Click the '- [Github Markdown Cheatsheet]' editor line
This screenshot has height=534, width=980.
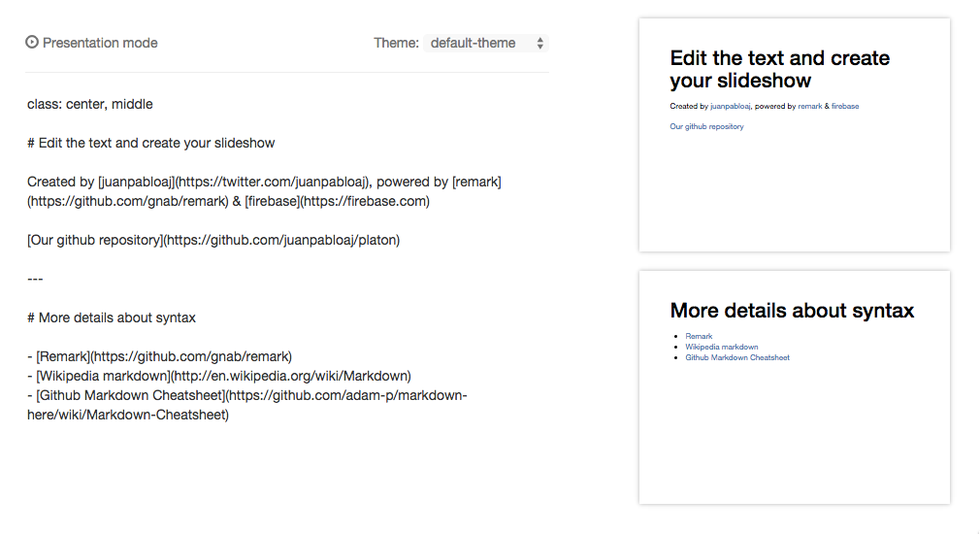pyautogui.click(x=247, y=394)
